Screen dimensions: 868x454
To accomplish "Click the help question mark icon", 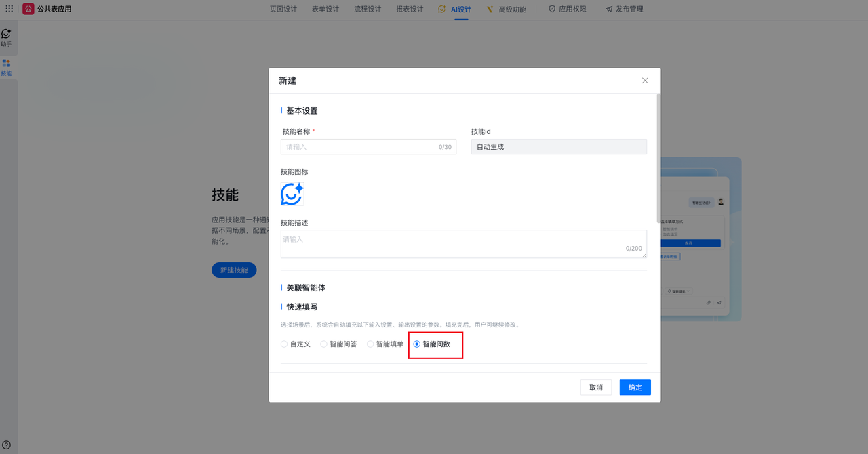I will point(6,445).
